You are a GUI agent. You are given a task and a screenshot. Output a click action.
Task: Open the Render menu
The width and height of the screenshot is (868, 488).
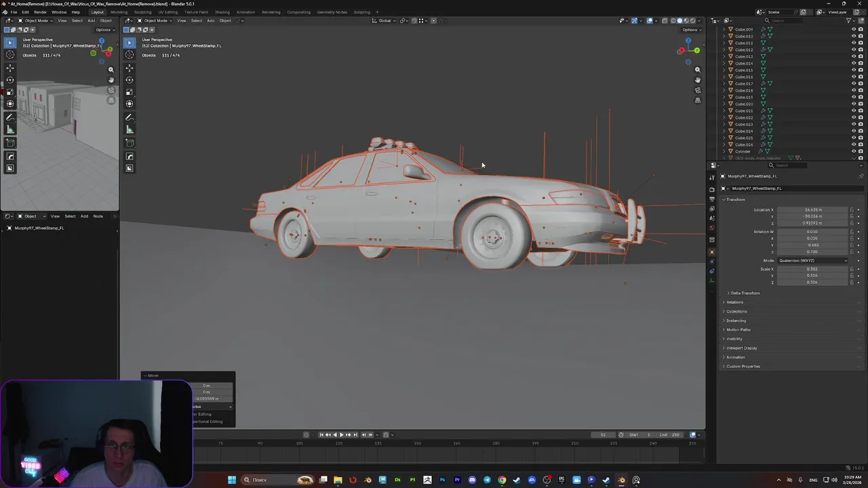click(40, 12)
